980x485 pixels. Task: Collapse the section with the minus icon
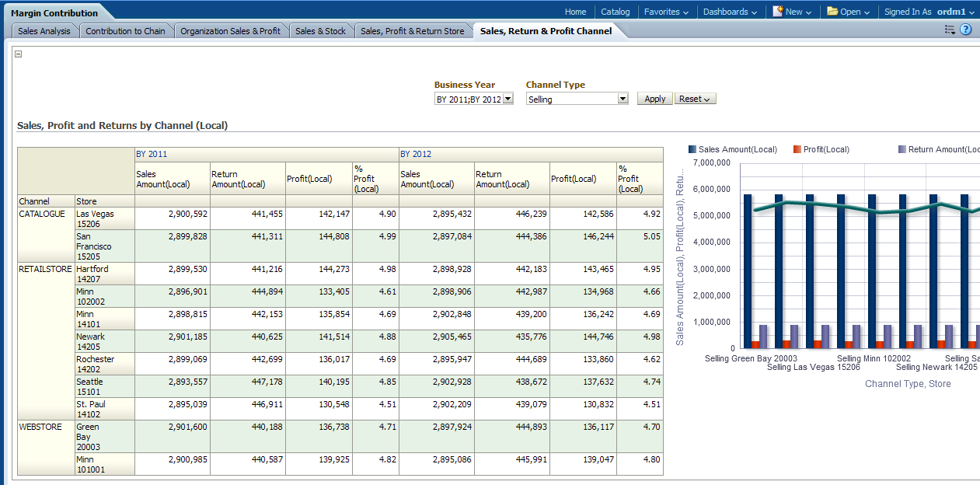[x=19, y=54]
